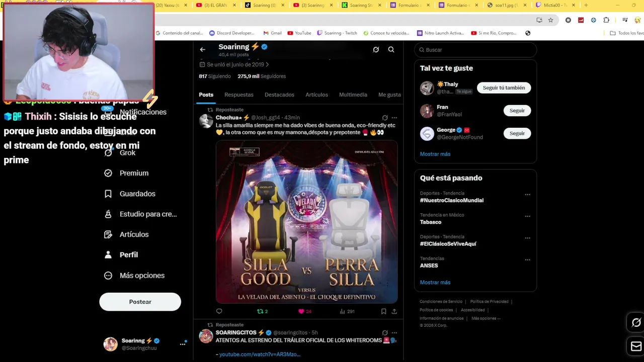Open options for #NuestroClasicoMundial trend
Screen dimensions: 644x362
[x=527, y=195]
